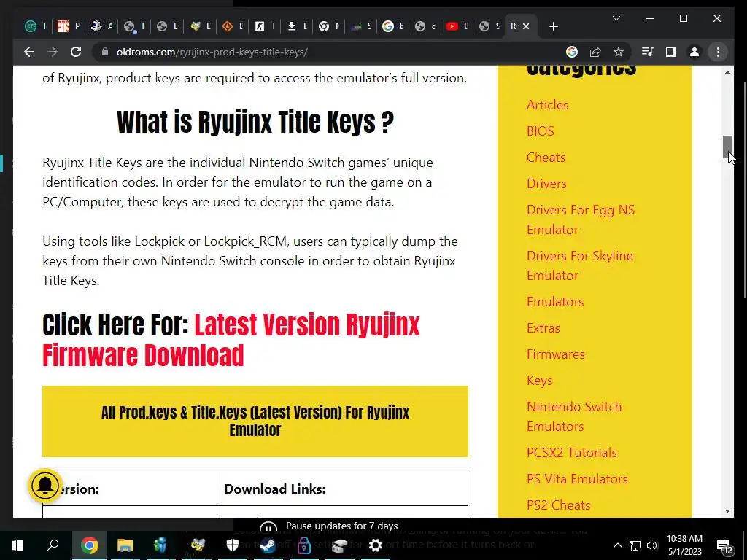Show hidden system tray icons
The width and height of the screenshot is (747, 560).
617,545
